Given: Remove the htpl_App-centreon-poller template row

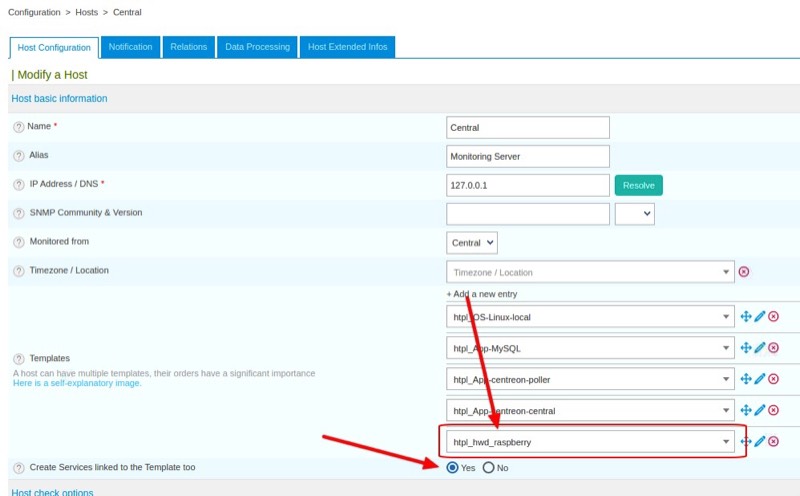Looking at the screenshot, I should tap(773, 379).
